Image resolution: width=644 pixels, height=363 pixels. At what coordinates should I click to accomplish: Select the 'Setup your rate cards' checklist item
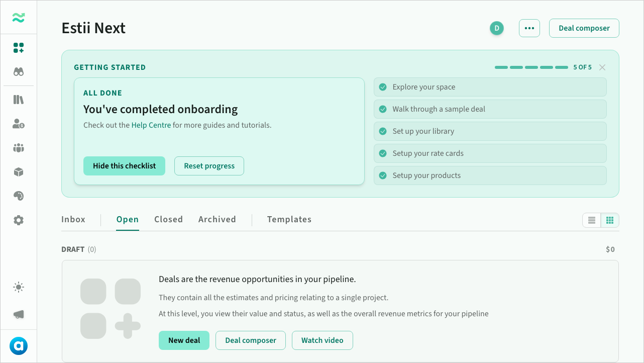click(490, 153)
